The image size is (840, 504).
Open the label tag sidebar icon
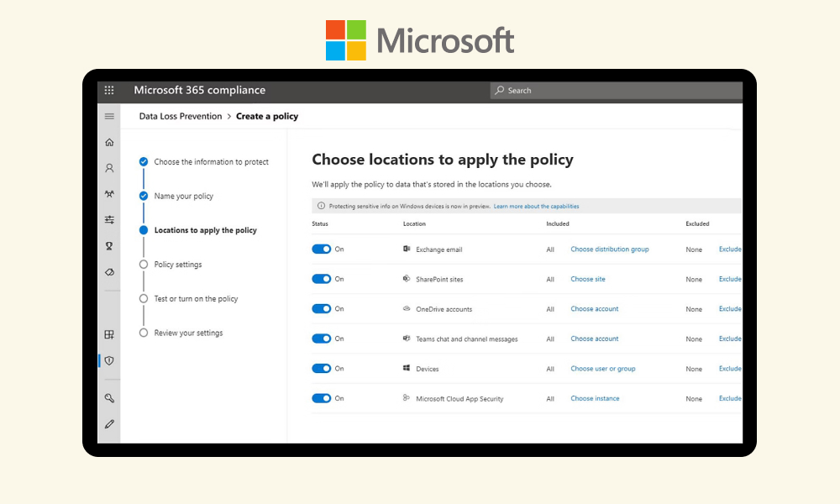tap(109, 272)
